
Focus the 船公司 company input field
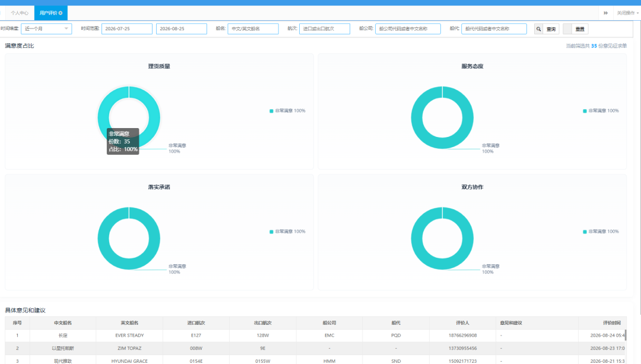408,28
